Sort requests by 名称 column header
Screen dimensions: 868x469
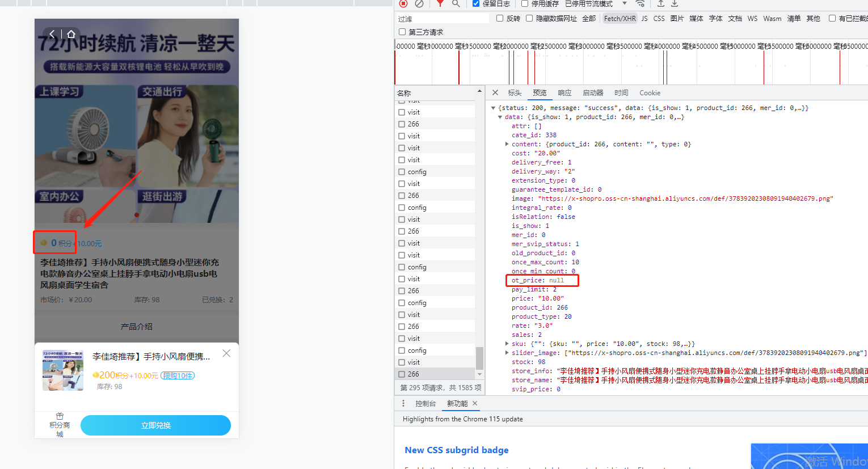coord(436,92)
